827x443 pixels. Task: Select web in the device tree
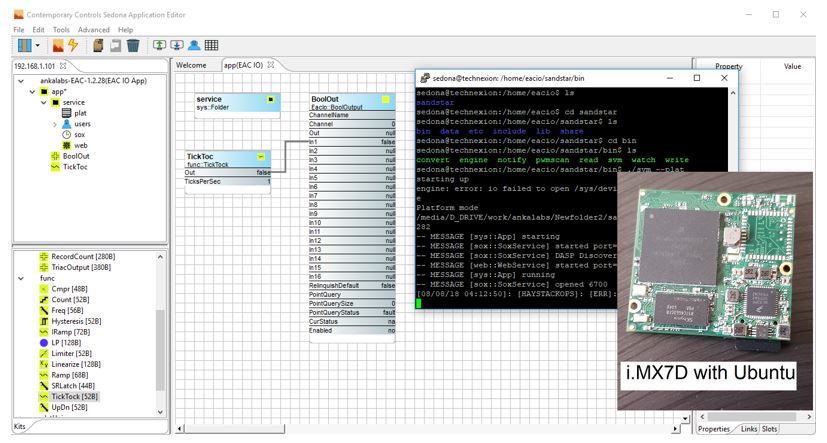[81, 145]
